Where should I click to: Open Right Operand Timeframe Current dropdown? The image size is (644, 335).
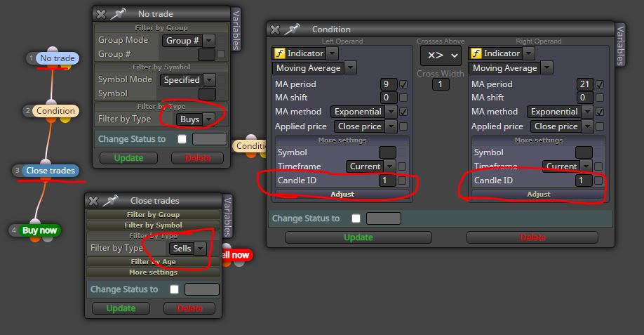[x=568, y=166]
